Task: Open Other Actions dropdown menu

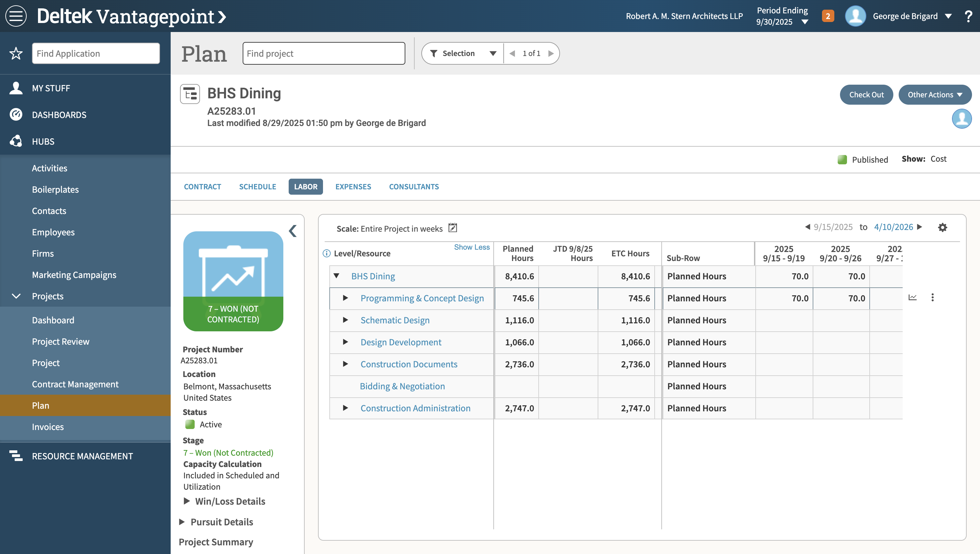Action: (x=934, y=95)
